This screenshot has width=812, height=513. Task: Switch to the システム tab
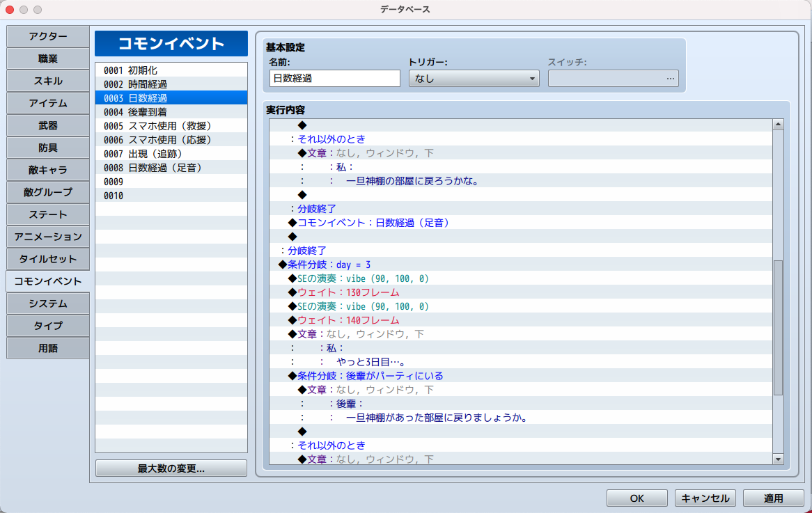(48, 303)
